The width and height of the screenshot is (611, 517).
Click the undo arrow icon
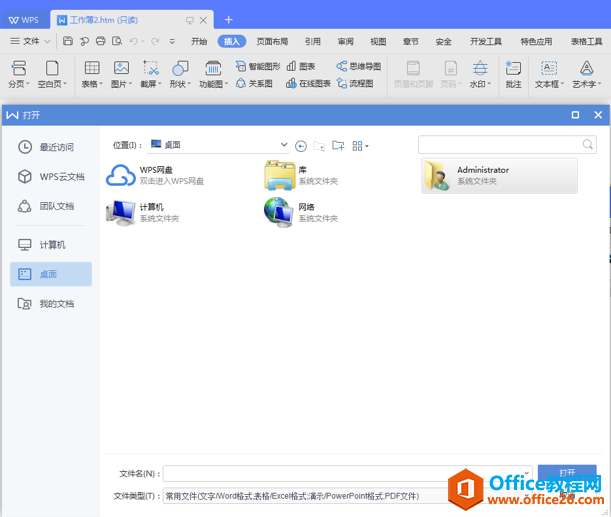click(134, 41)
